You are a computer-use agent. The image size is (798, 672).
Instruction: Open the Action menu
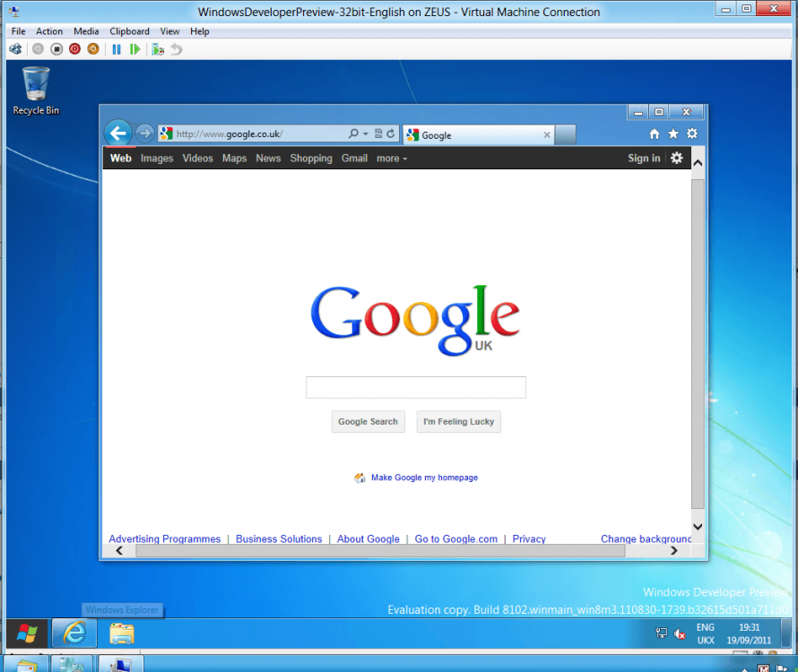pyautogui.click(x=49, y=31)
